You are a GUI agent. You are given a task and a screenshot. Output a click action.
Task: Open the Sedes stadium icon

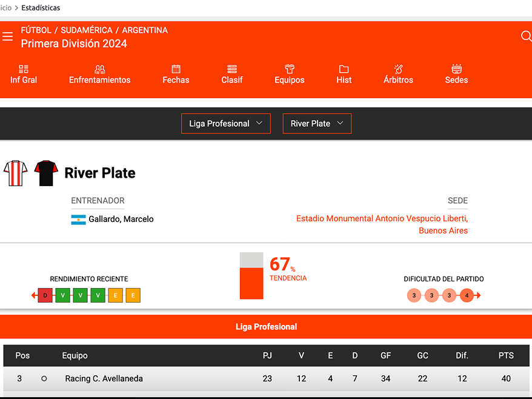click(456, 69)
